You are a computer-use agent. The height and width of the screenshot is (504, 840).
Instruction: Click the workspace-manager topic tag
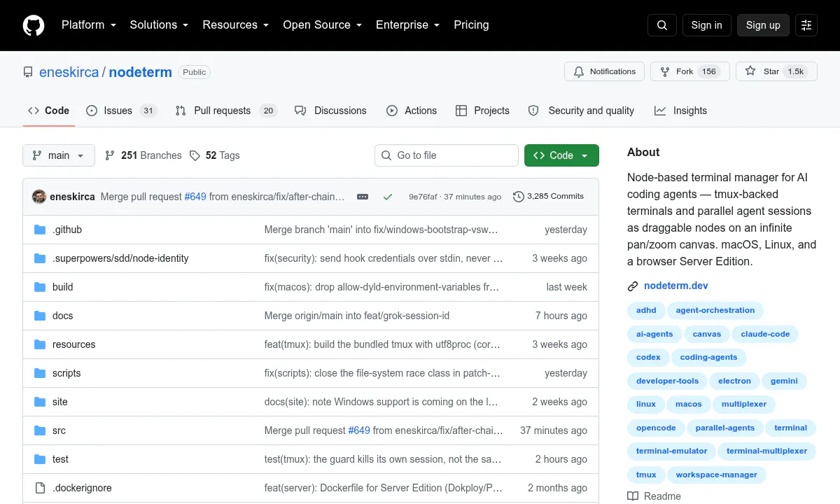click(x=716, y=475)
